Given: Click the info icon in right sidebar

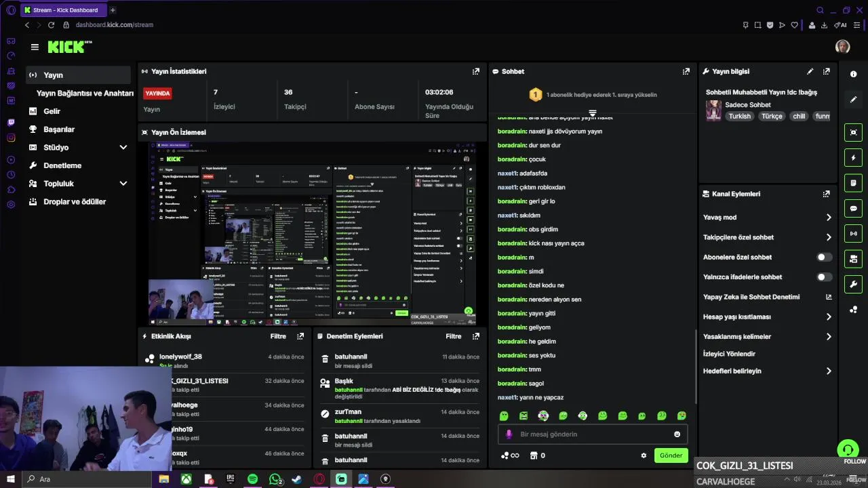Looking at the screenshot, I should [x=853, y=74].
